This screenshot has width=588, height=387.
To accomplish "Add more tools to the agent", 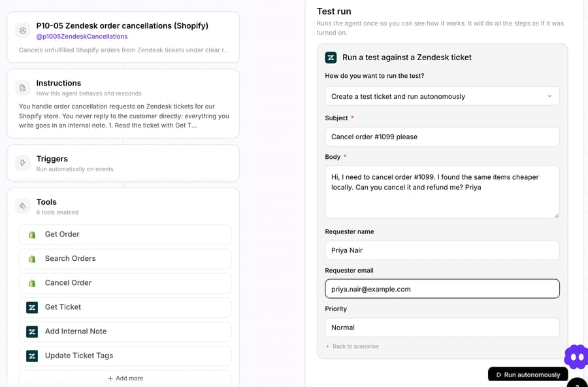I will click(125, 379).
